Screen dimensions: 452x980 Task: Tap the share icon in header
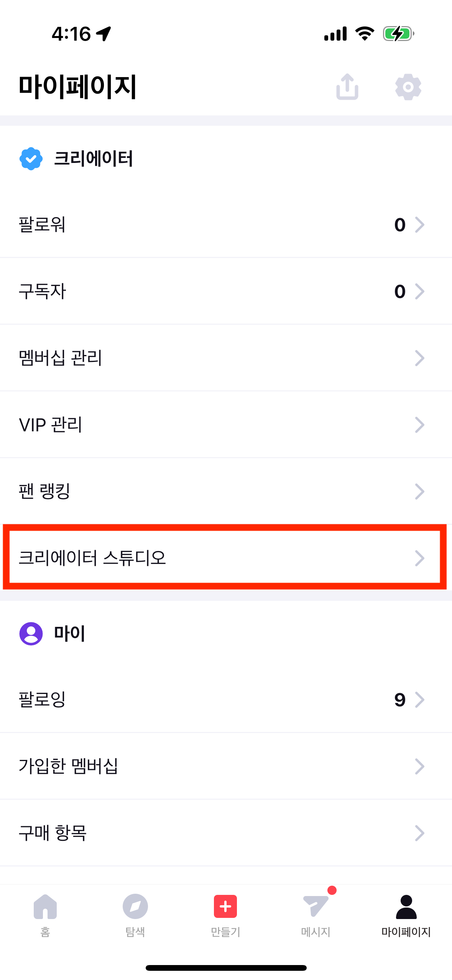coord(347,87)
